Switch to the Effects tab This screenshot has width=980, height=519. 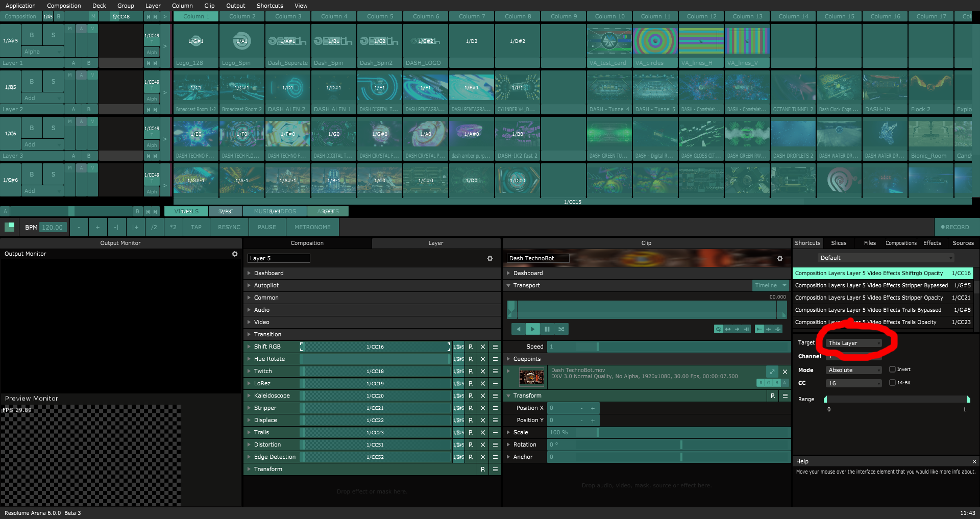point(932,243)
